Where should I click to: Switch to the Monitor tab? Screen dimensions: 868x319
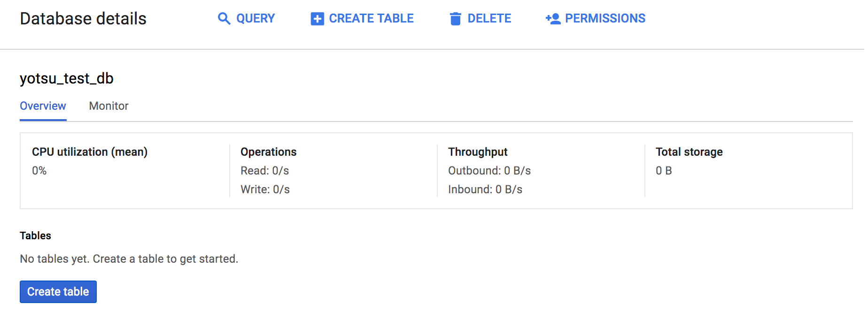coord(108,106)
